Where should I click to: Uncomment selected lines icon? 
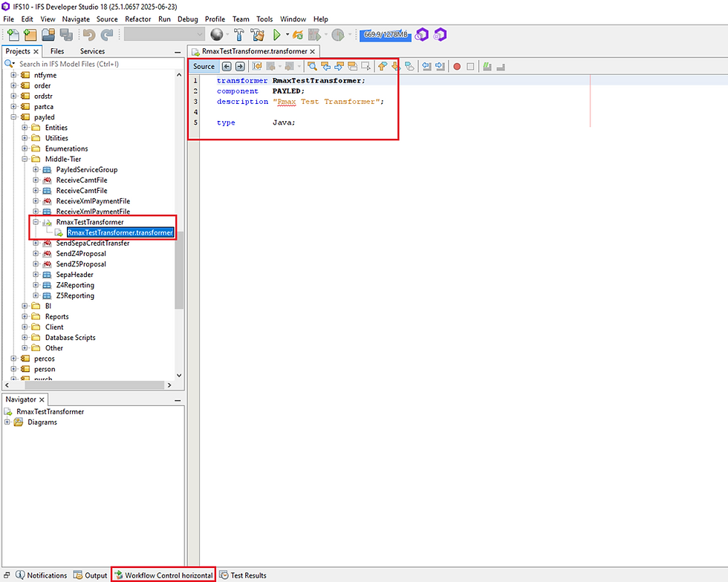click(x=501, y=66)
